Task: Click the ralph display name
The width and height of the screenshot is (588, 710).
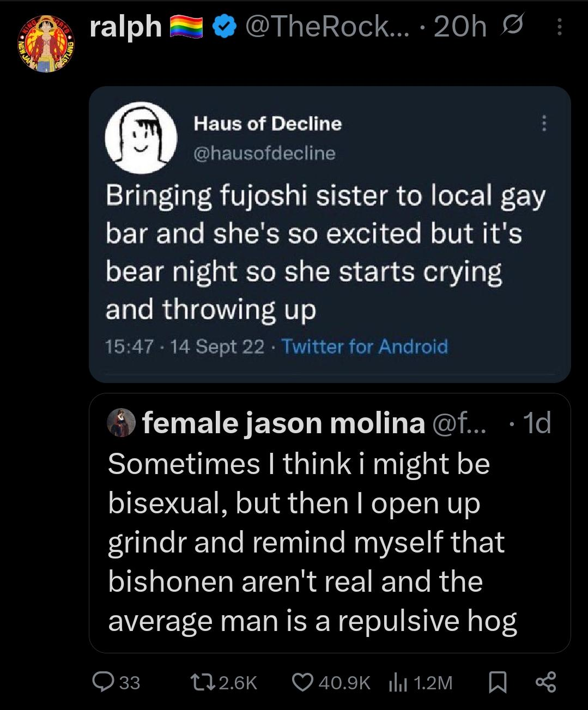Action: [x=125, y=26]
